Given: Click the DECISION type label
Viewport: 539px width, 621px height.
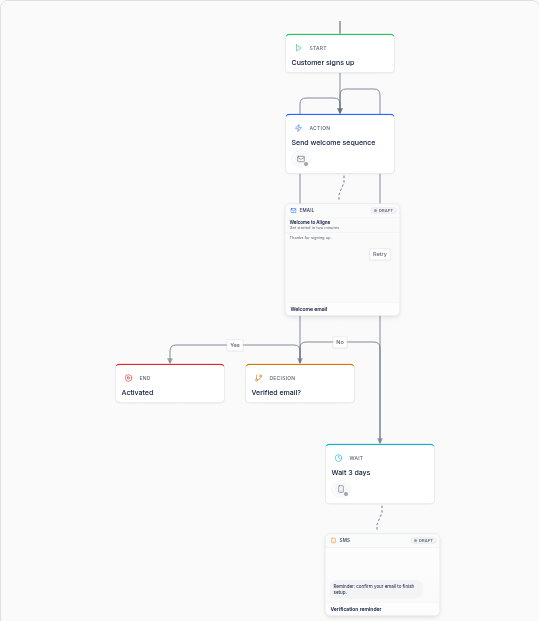Looking at the screenshot, I should (282, 378).
